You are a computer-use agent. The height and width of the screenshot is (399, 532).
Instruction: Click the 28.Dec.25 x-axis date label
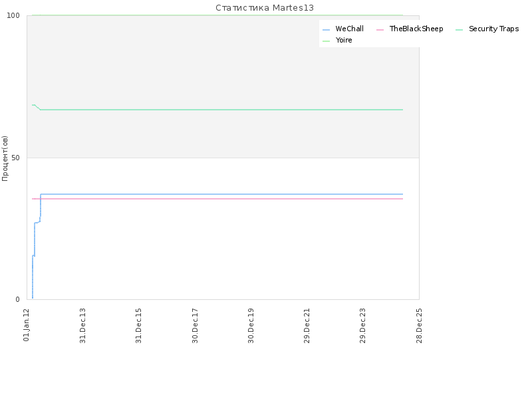(x=419, y=326)
